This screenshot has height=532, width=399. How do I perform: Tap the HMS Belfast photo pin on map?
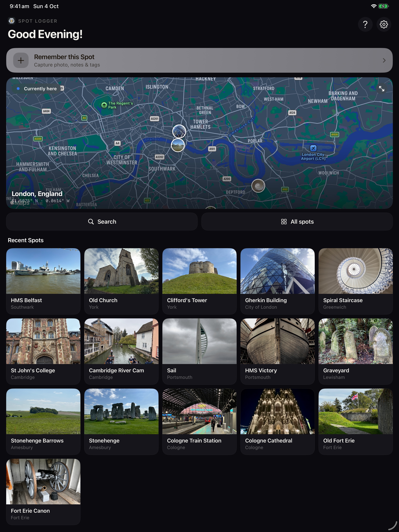click(178, 145)
